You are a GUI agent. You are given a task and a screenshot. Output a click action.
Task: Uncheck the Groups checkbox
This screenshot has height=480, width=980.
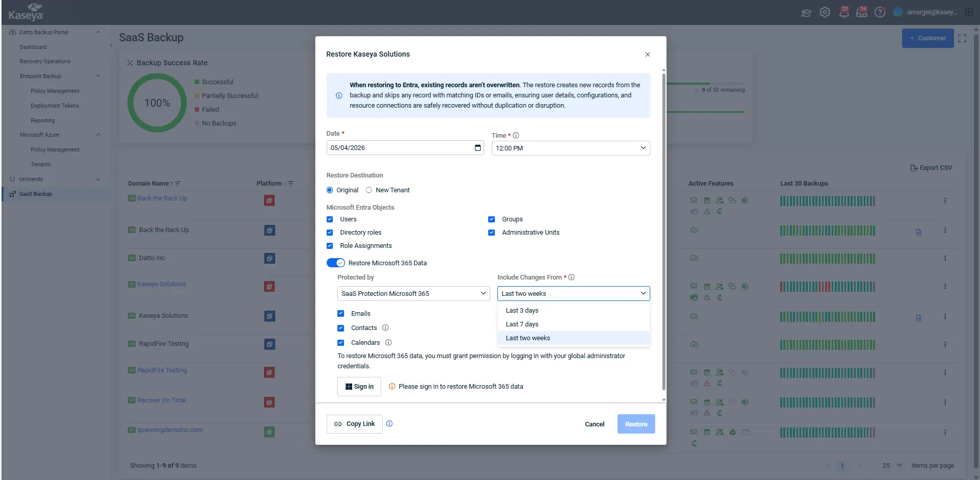click(491, 219)
